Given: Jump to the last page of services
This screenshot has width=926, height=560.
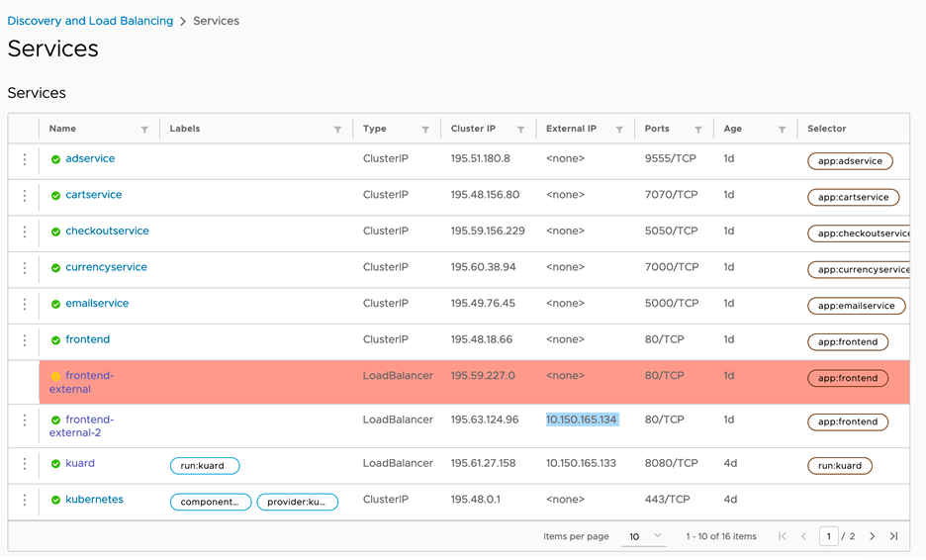Looking at the screenshot, I should 893,536.
